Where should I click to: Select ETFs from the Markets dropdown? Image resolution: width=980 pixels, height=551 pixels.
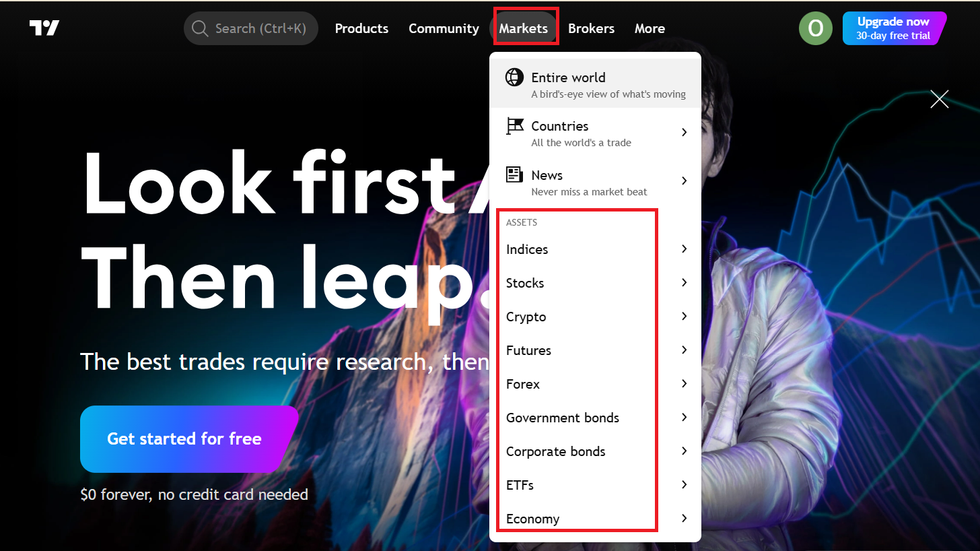(520, 485)
